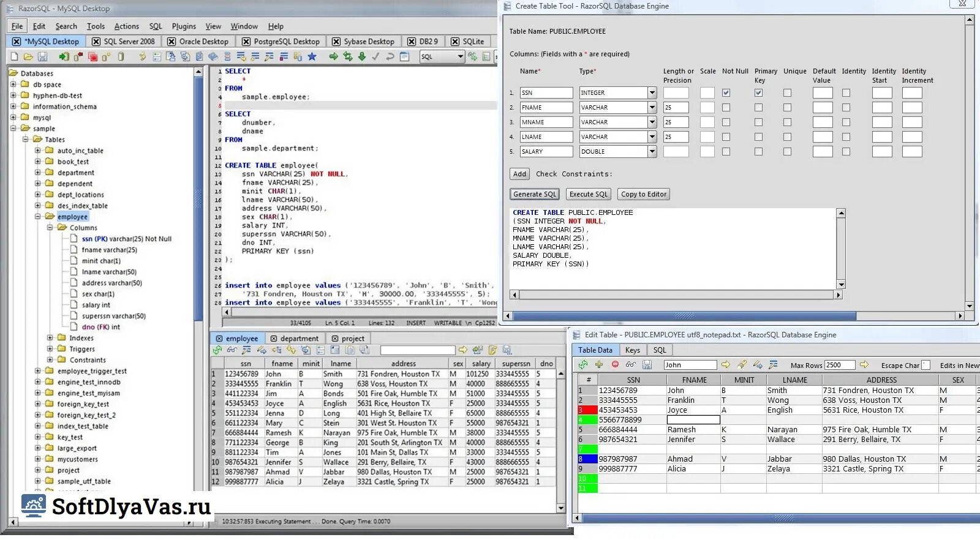This screenshot has width=980, height=540.
Task: Click the green refresh icon in employee results toolbar
Action: [217, 350]
